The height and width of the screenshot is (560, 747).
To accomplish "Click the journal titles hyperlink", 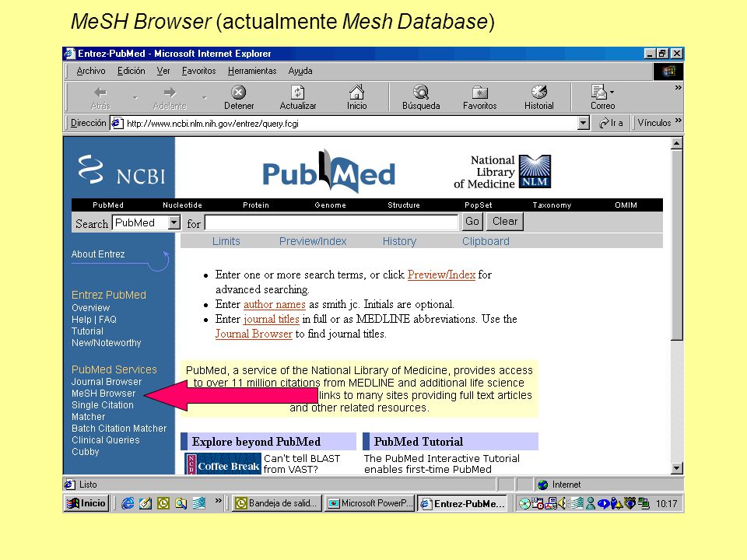I will coord(271,319).
